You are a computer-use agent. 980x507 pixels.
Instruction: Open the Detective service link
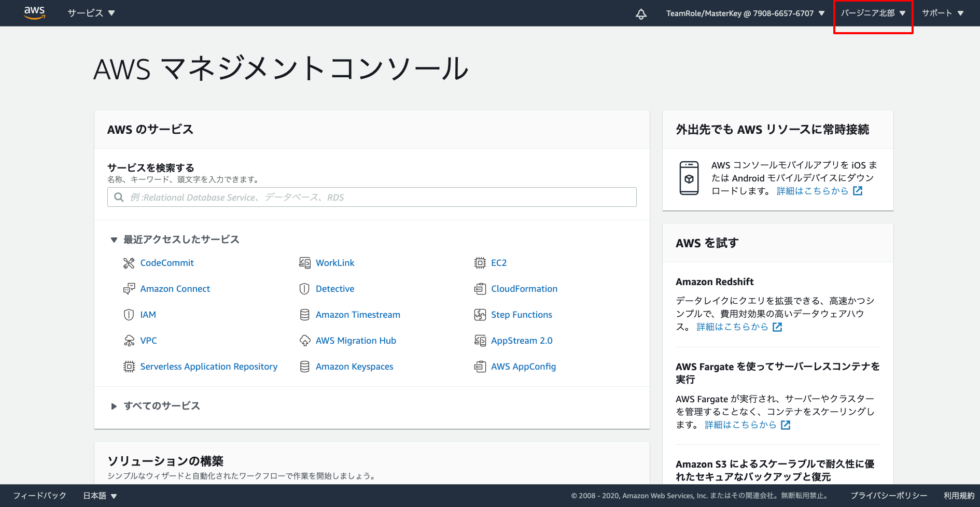click(x=335, y=289)
